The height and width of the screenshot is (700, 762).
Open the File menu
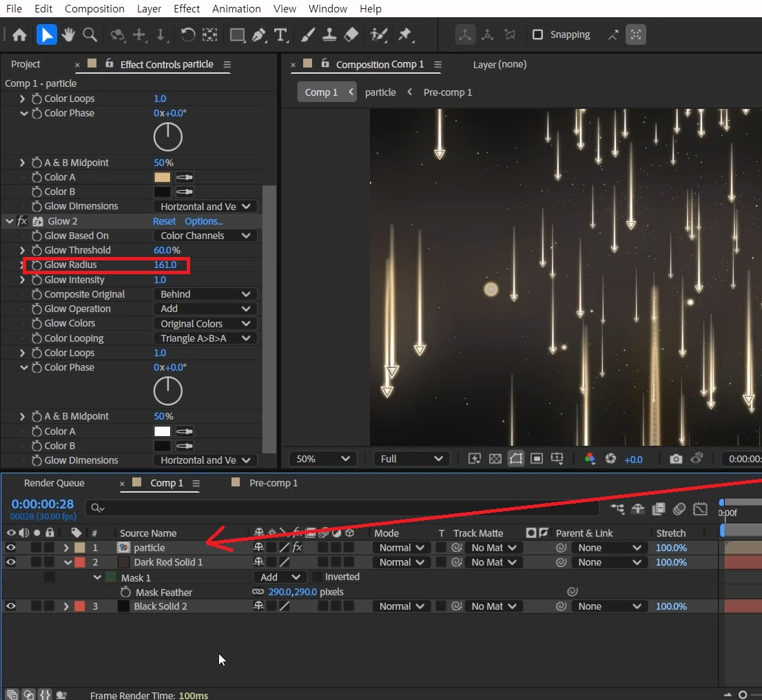click(14, 9)
